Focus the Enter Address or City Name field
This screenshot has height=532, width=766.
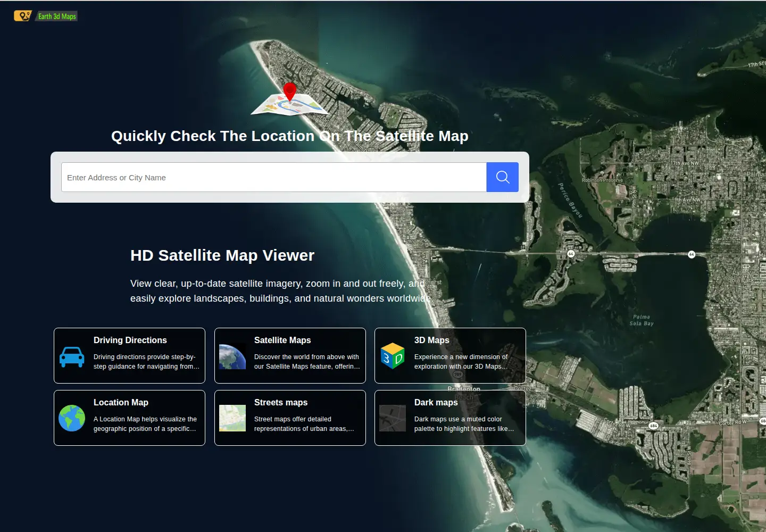274,177
